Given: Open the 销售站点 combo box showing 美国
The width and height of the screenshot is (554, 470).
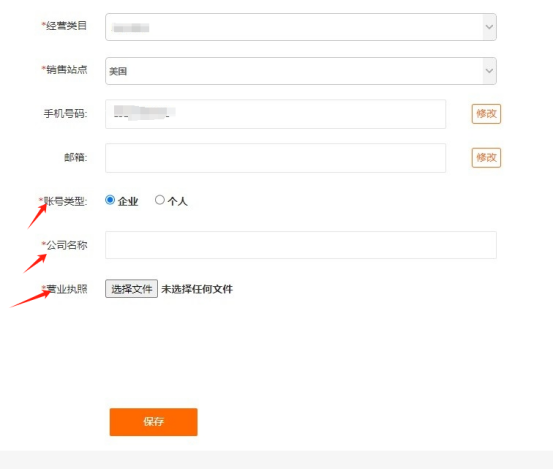Looking at the screenshot, I should (301, 71).
